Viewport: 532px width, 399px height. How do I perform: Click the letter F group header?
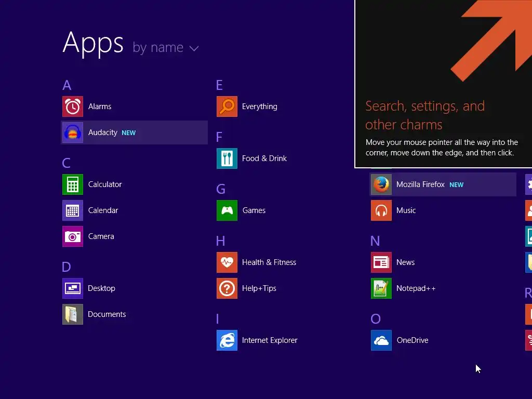click(219, 137)
